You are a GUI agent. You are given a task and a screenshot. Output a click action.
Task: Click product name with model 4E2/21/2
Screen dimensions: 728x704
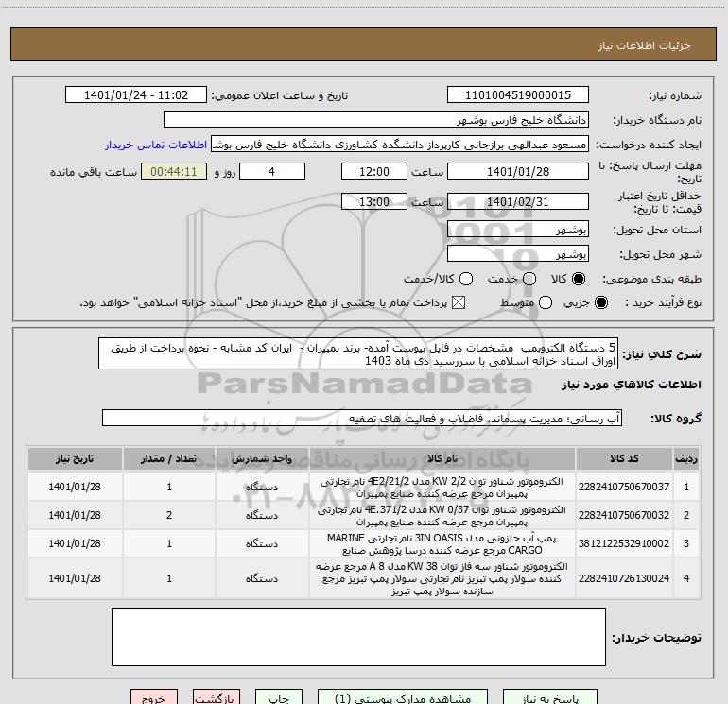click(x=442, y=488)
